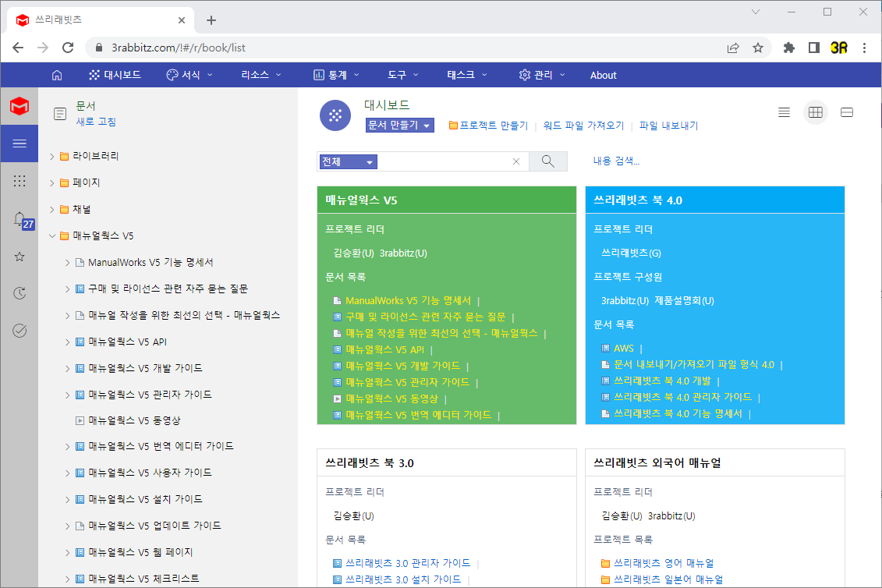Run search with the magnifier button

[548, 161]
